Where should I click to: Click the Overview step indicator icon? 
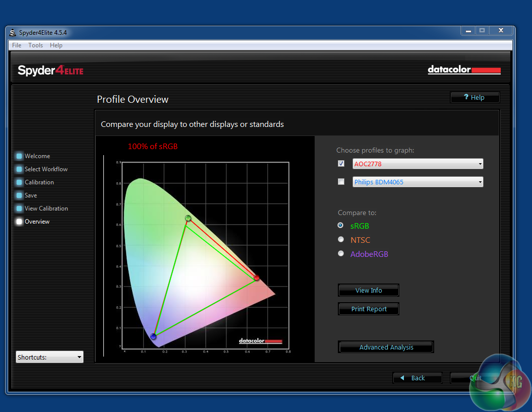click(19, 222)
